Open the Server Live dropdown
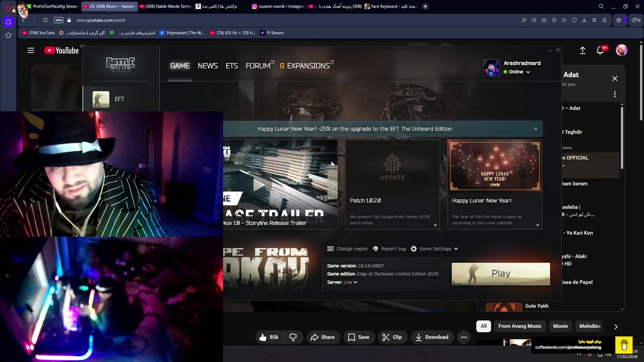Viewport: 644px width, 362px height. [350, 282]
